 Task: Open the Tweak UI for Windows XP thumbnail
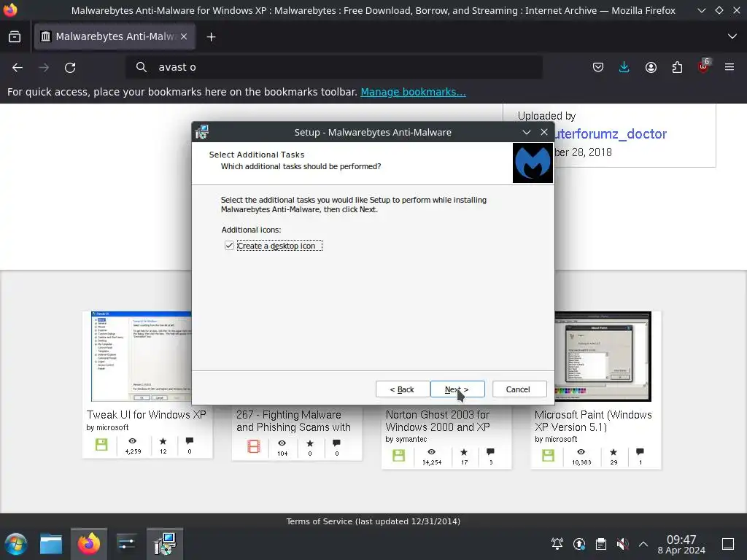click(x=141, y=356)
